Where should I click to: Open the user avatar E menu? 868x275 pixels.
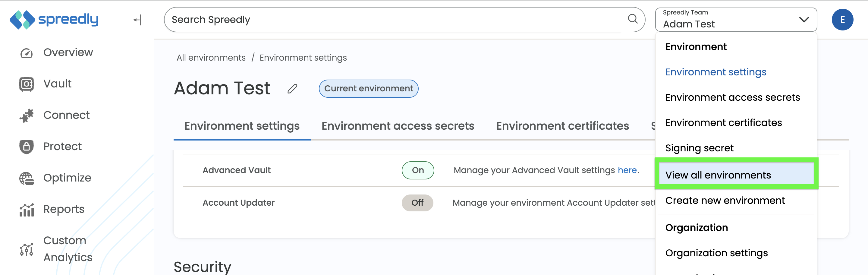[x=842, y=20]
